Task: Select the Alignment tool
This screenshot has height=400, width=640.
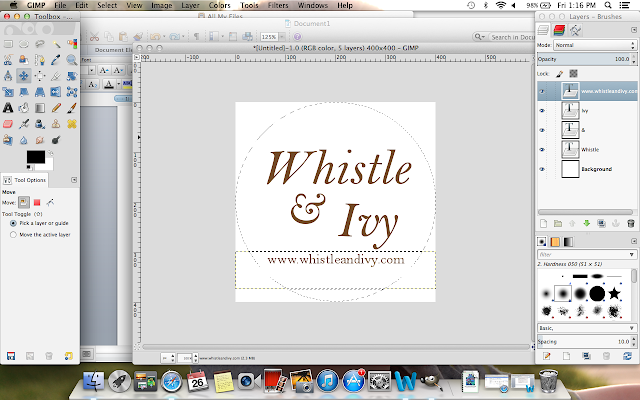Action: [40, 76]
